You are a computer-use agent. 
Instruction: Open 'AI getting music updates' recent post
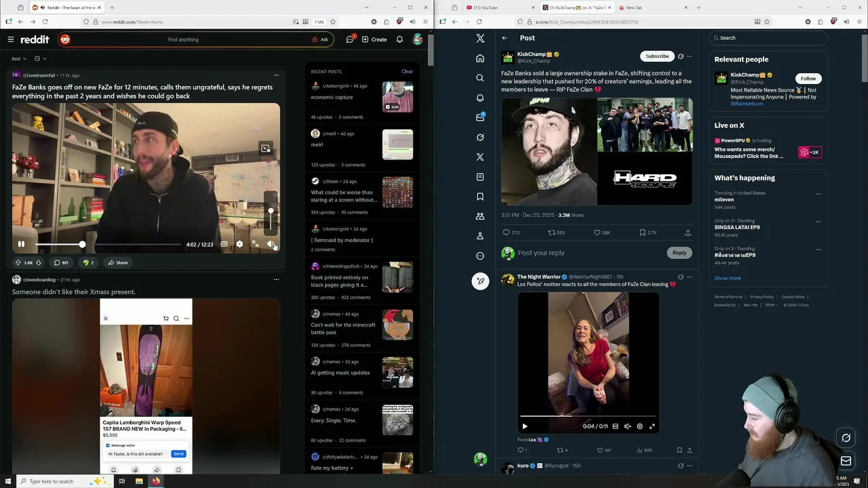pos(340,373)
